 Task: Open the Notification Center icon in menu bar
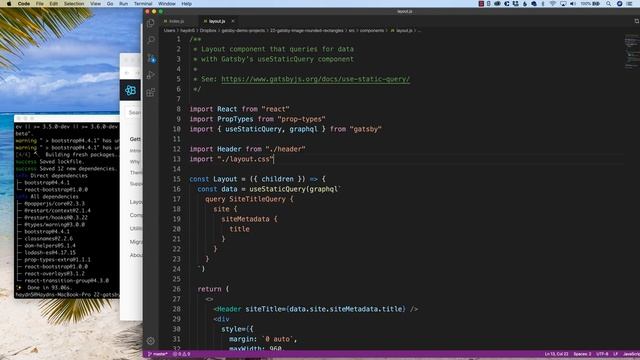(x=629, y=4)
